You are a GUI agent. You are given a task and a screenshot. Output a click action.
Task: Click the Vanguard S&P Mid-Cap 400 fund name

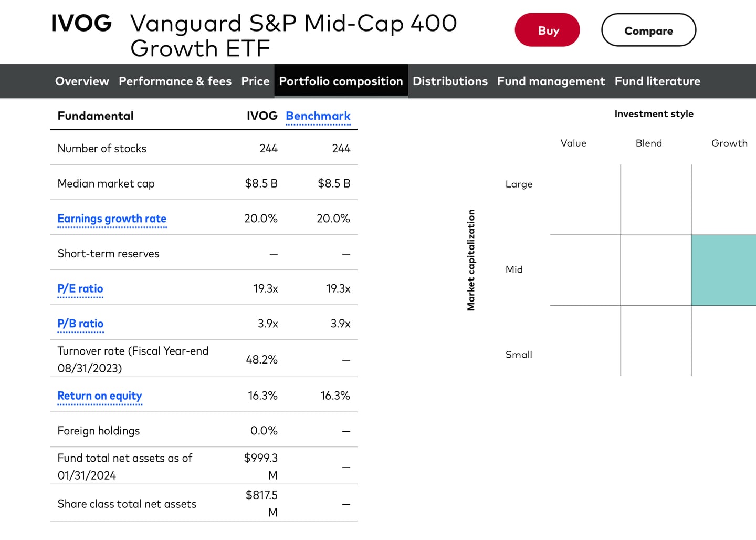[x=294, y=23]
